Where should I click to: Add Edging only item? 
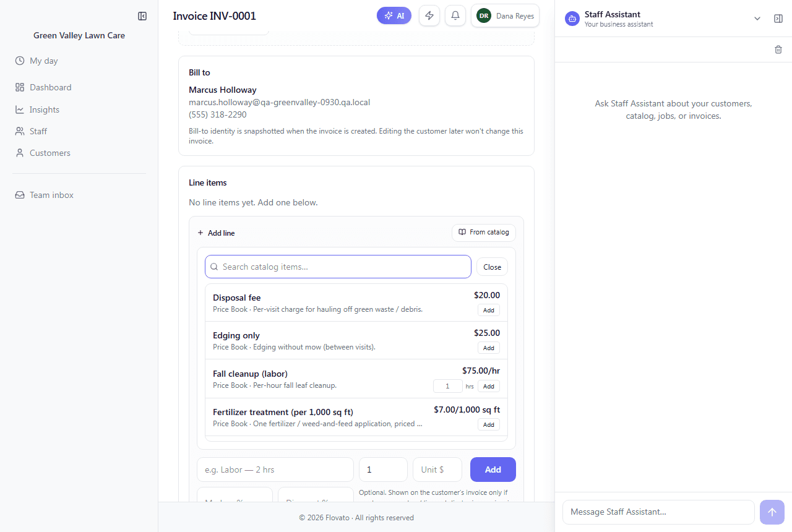pyautogui.click(x=489, y=348)
